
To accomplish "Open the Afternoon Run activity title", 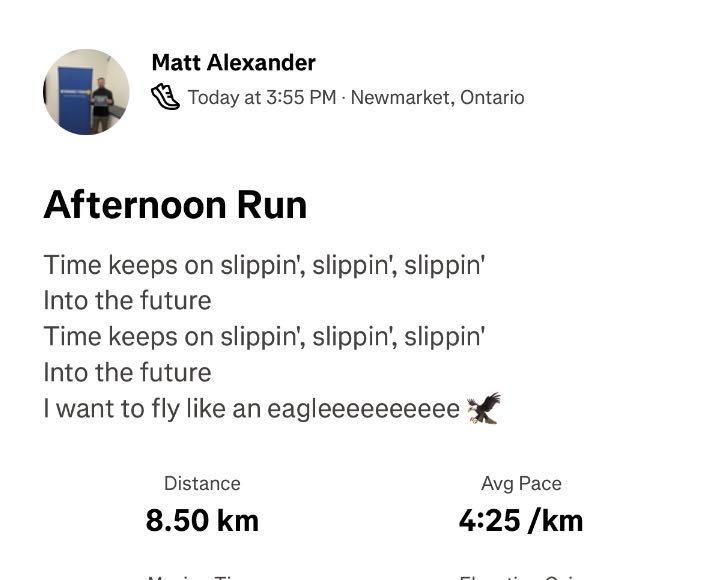I will [175, 205].
